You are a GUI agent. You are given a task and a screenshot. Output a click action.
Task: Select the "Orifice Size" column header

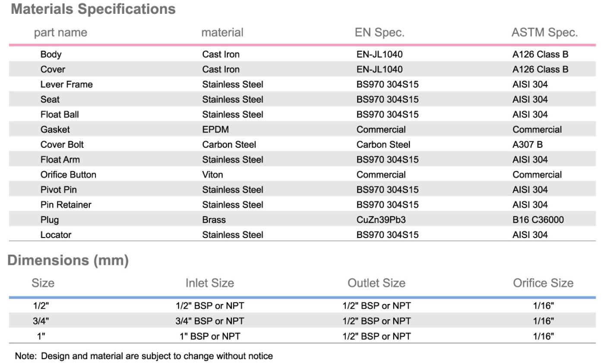point(543,283)
